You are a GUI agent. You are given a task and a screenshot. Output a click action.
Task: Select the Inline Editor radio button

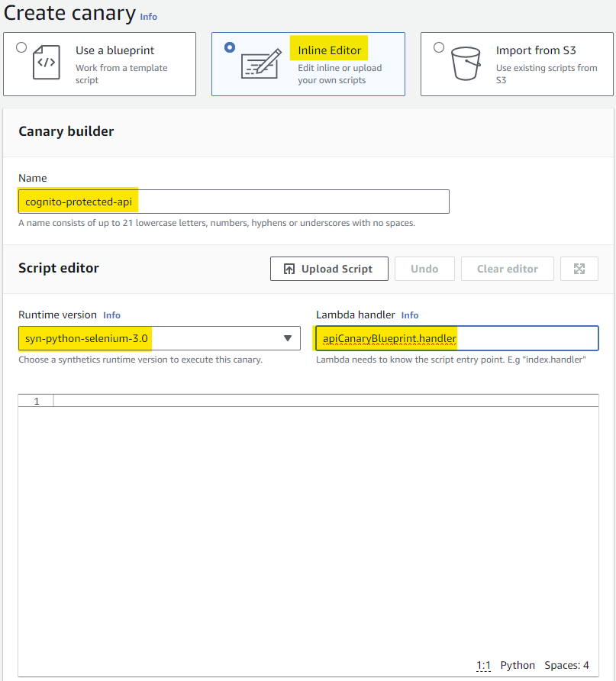230,47
